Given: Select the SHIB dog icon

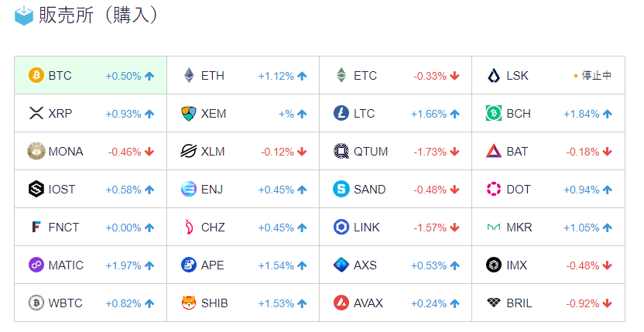Looking at the screenshot, I should click(x=189, y=303).
